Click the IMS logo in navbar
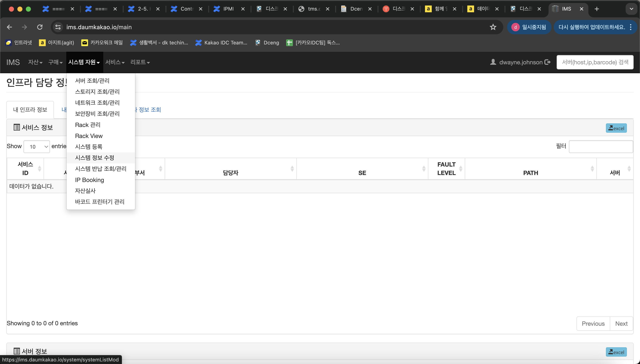The image size is (640, 364). pos(13,62)
